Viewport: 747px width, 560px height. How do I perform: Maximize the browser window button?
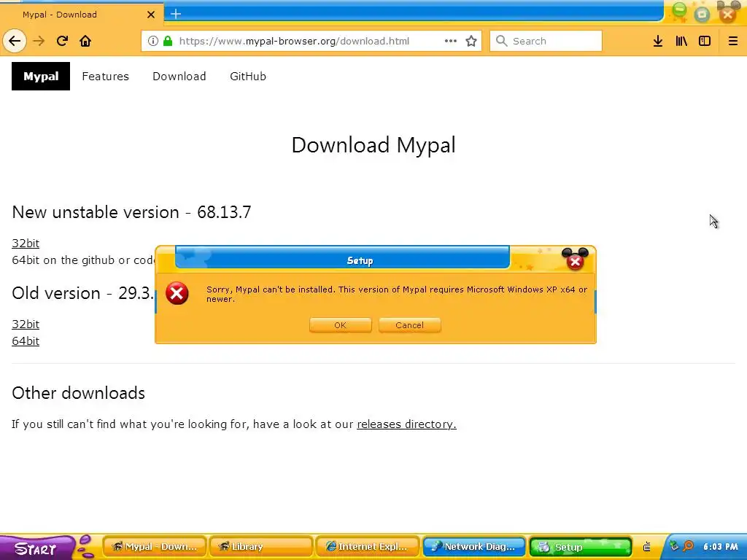tap(702, 15)
